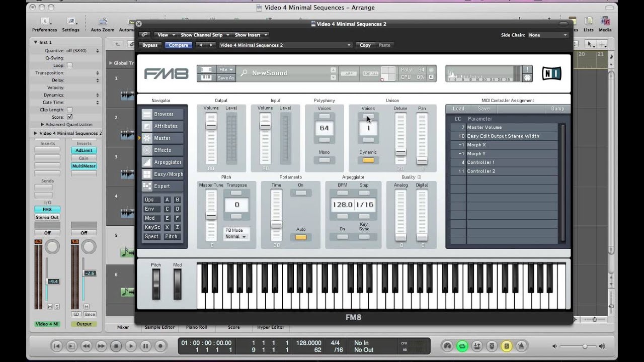The image size is (644, 362).
Task: Toggle the plugin Bypass button
Action: click(x=150, y=45)
